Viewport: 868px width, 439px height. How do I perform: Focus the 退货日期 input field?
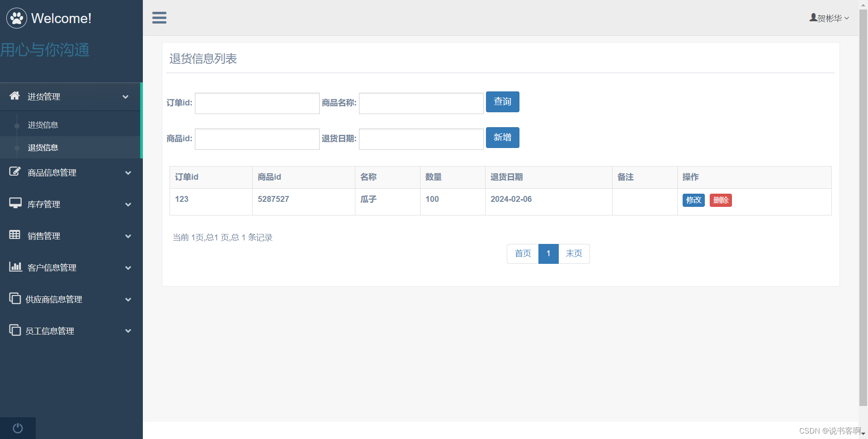click(421, 139)
